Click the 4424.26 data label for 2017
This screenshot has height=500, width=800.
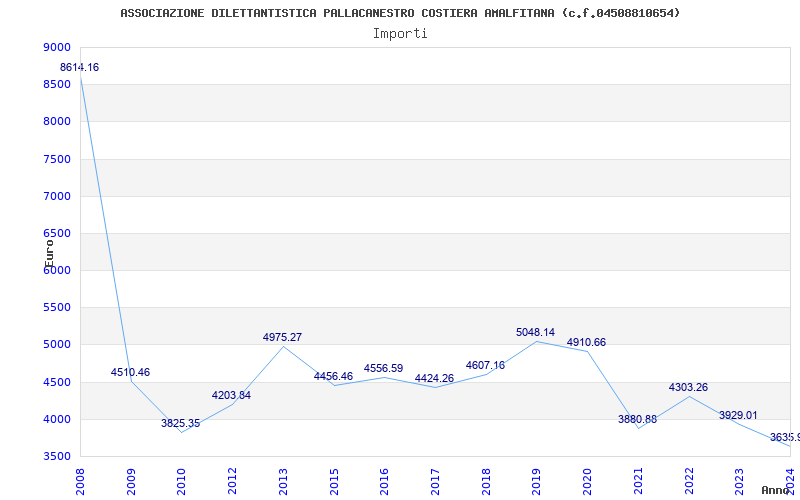[x=435, y=379]
